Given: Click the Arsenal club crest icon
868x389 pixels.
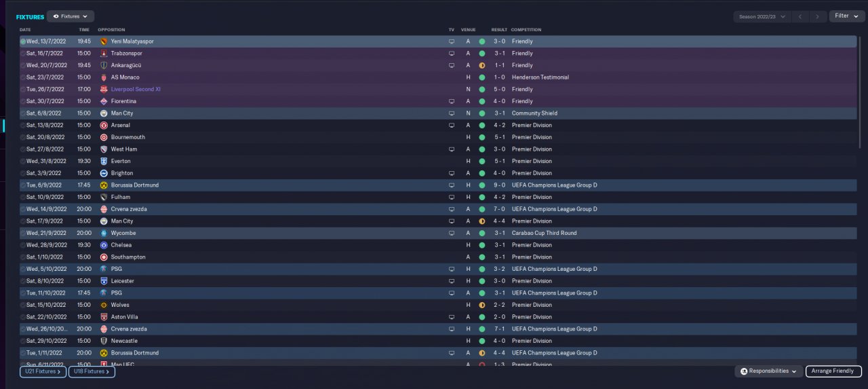Looking at the screenshot, I should click(x=104, y=126).
